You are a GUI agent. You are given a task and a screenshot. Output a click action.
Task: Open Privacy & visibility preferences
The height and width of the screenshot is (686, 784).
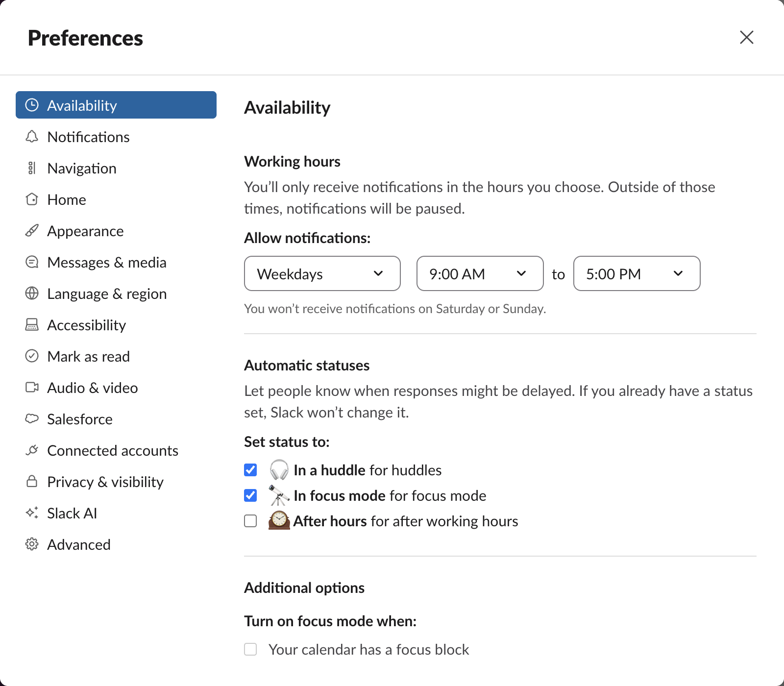click(x=116, y=481)
